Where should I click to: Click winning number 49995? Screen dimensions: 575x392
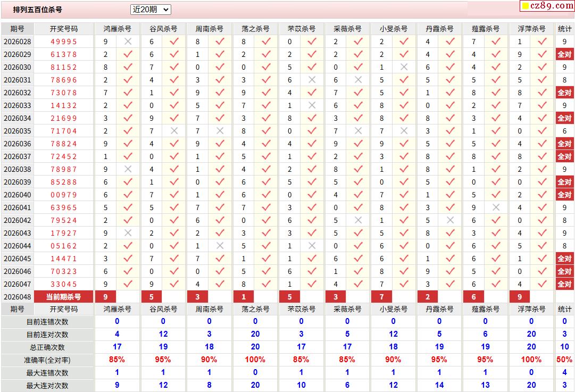64,41
